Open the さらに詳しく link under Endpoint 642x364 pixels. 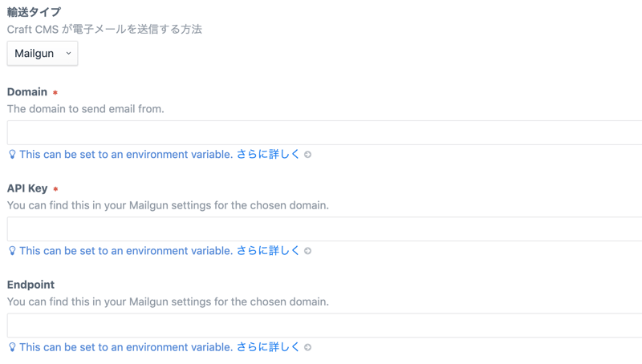click(x=268, y=346)
